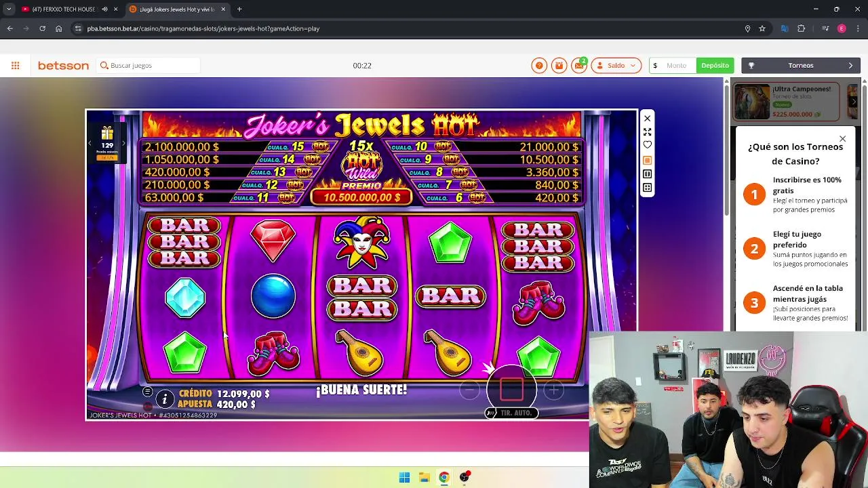This screenshot has width=868, height=488.
Task: Click the CRÉDITO 12.099,00 $ value
Action: tap(243, 394)
